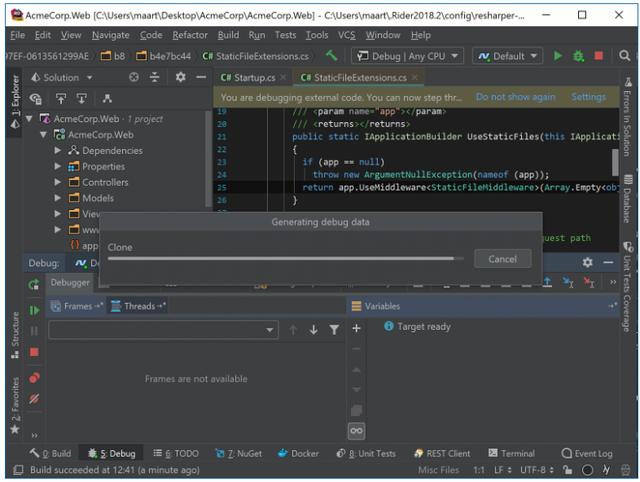The height and width of the screenshot is (482, 640).
Task: Open Solution panel settings gear
Action: (x=180, y=77)
